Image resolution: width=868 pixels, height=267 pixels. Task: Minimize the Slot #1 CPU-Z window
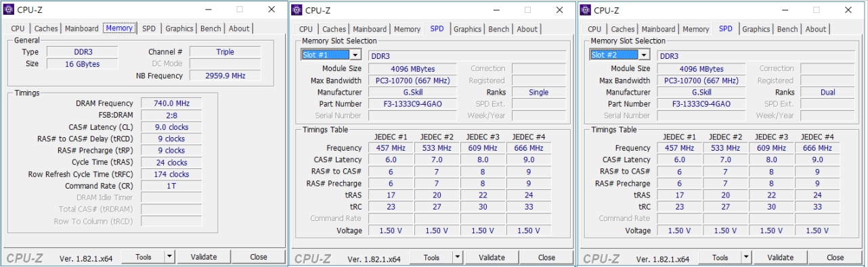click(x=496, y=9)
